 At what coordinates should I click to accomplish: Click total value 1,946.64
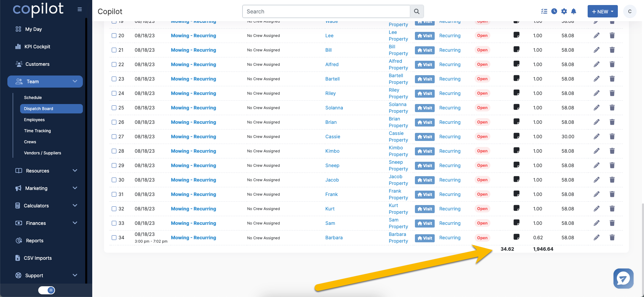click(543, 249)
